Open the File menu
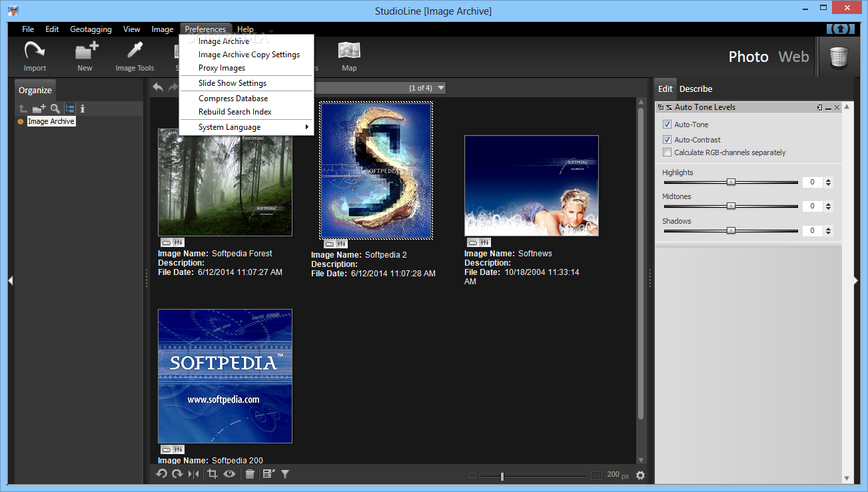868x492 pixels. point(28,29)
